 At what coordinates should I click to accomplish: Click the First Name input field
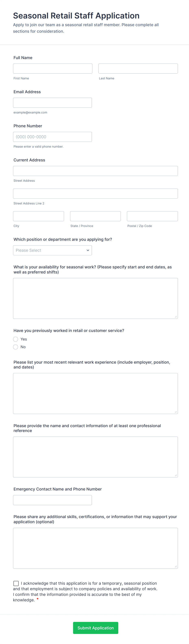tap(53, 68)
